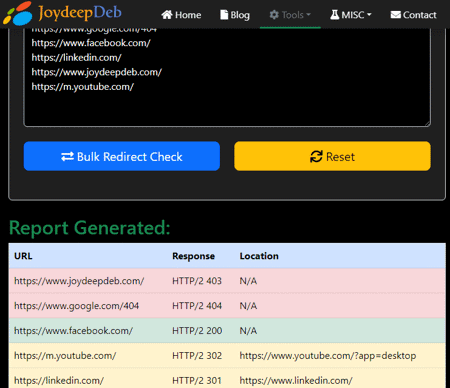
Task: Click the Home house icon
Action: (167, 15)
